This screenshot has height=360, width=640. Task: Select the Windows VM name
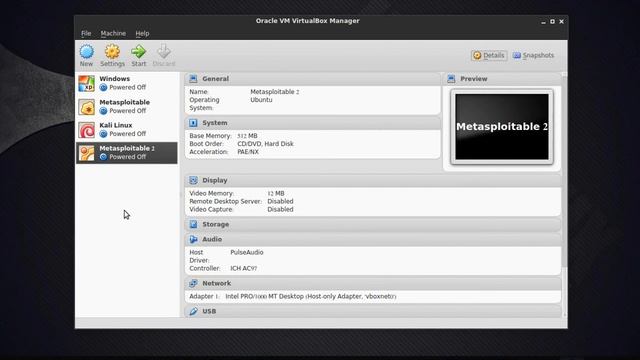click(x=115, y=79)
